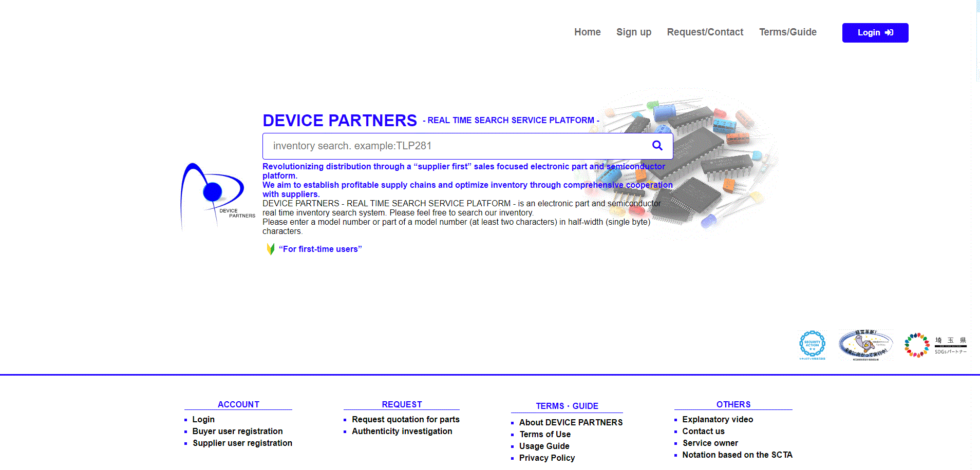The width and height of the screenshot is (980, 470).
Task: Open the "For first-time users" link
Action: pyautogui.click(x=321, y=249)
